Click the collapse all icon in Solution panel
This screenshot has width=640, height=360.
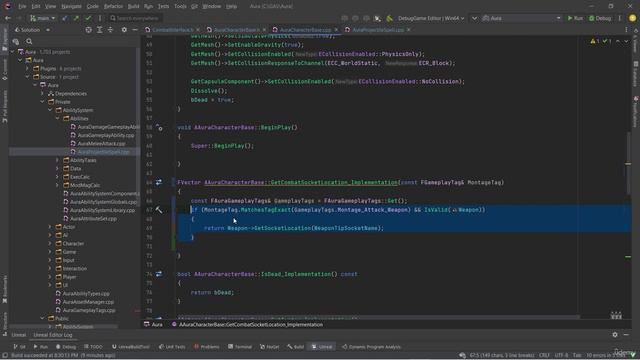(110, 30)
